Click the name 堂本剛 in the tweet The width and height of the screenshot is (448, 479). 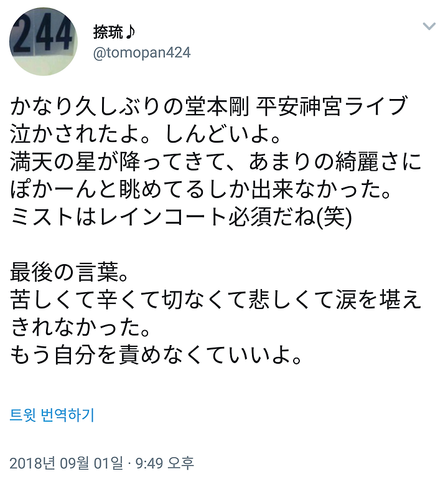tap(217, 107)
